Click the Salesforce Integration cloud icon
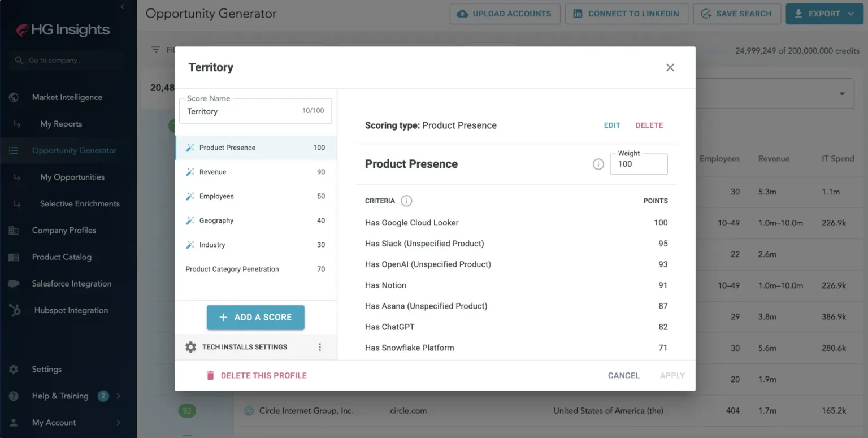The width and height of the screenshot is (868, 438). click(x=14, y=284)
